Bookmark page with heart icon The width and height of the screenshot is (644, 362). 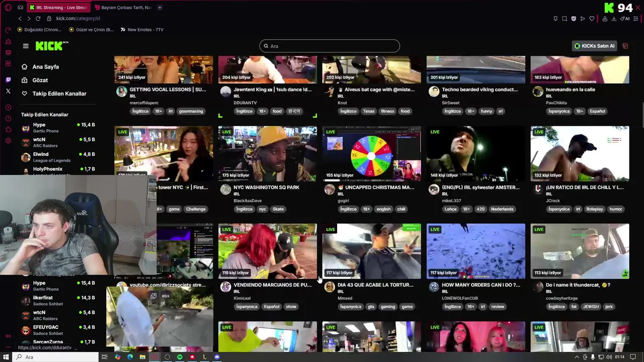(592, 19)
